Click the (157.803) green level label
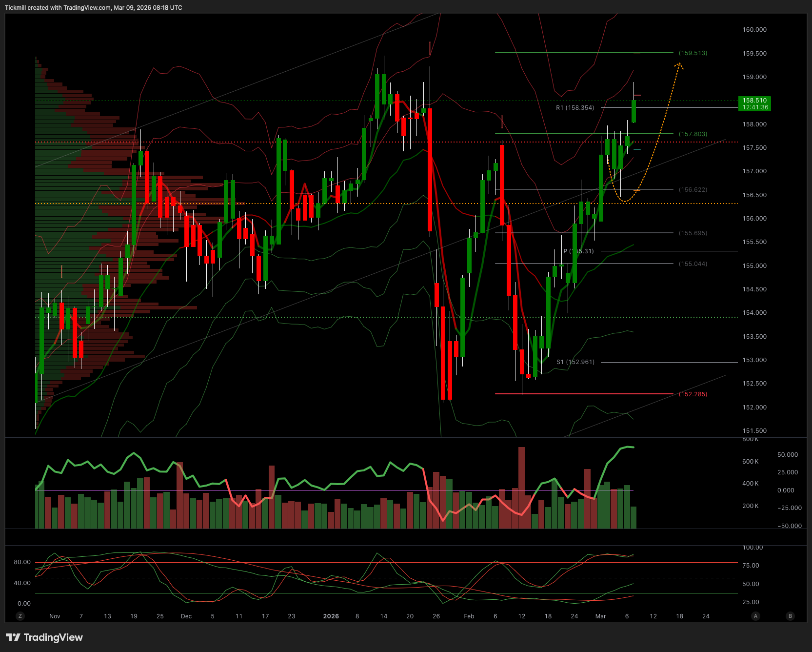Image resolution: width=812 pixels, height=652 pixels. [x=693, y=134]
